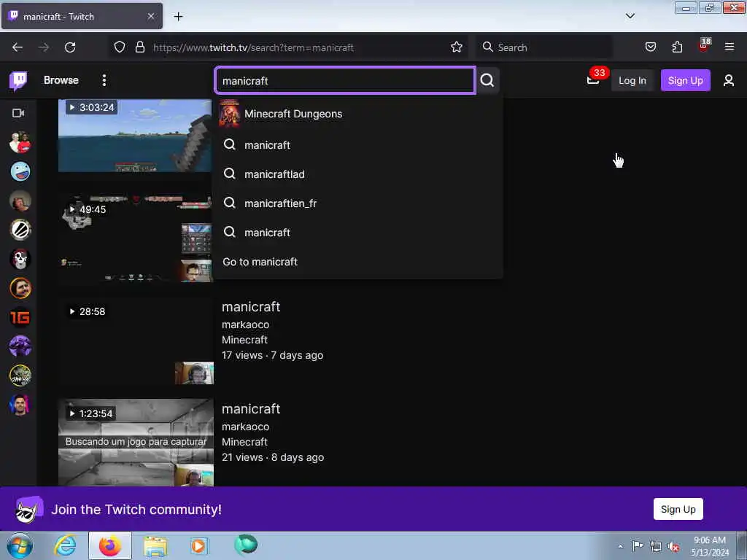Click the magnifier search submit button
This screenshot has height=560, width=747.
pos(487,80)
